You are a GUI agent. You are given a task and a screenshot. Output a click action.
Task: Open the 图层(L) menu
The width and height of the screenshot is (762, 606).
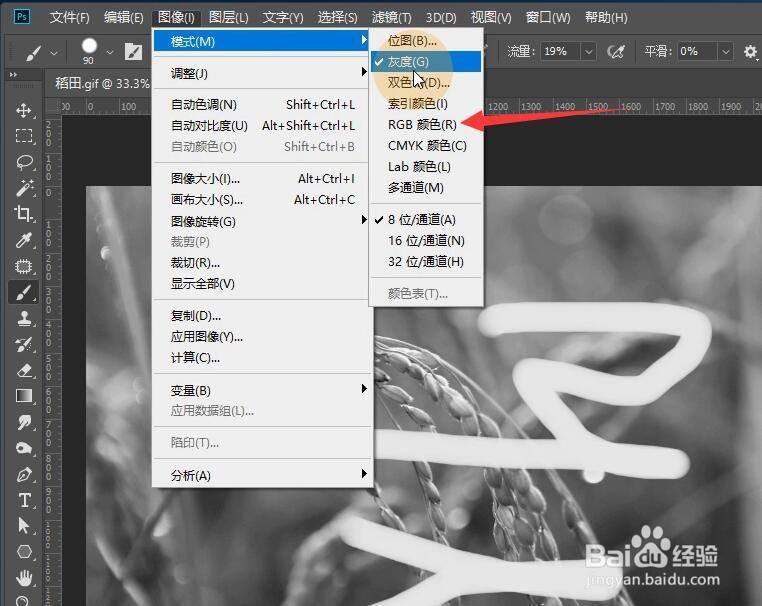tap(228, 17)
